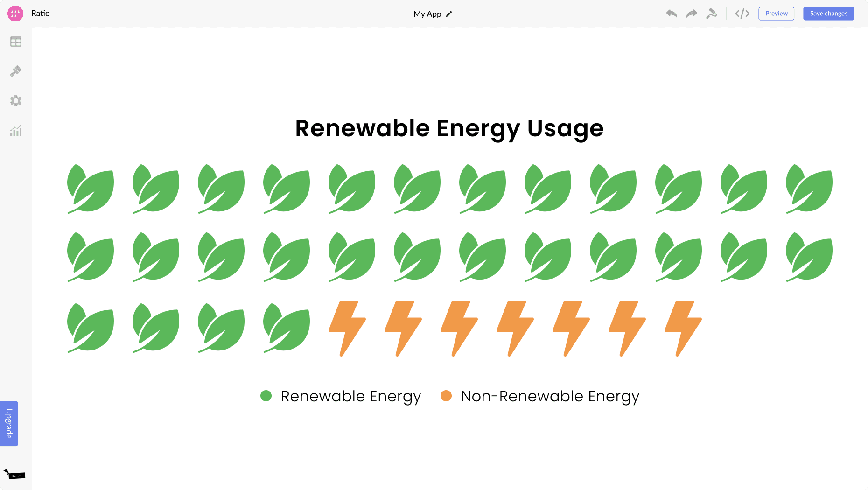The width and height of the screenshot is (868, 490).
Task: Click the redo arrow
Action: click(x=692, y=14)
